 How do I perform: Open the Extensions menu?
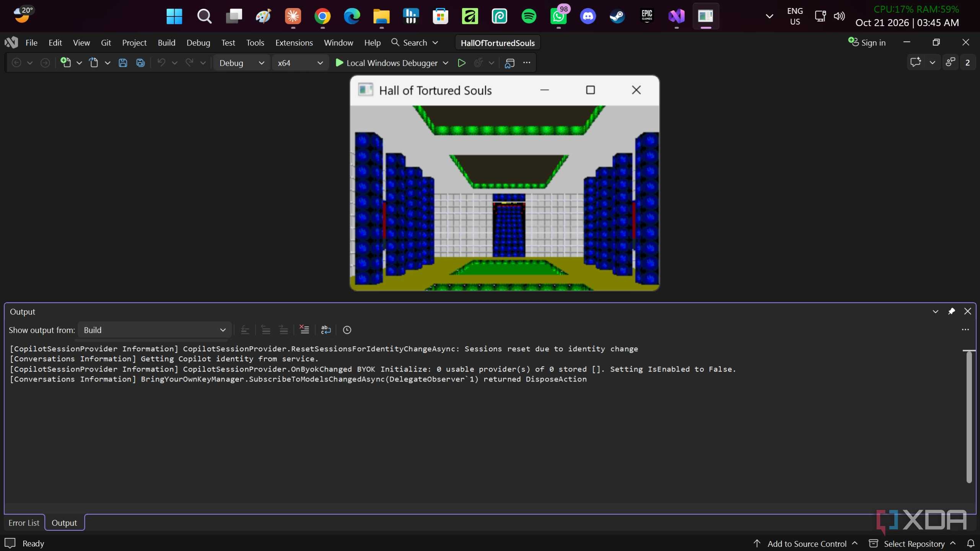pos(294,42)
